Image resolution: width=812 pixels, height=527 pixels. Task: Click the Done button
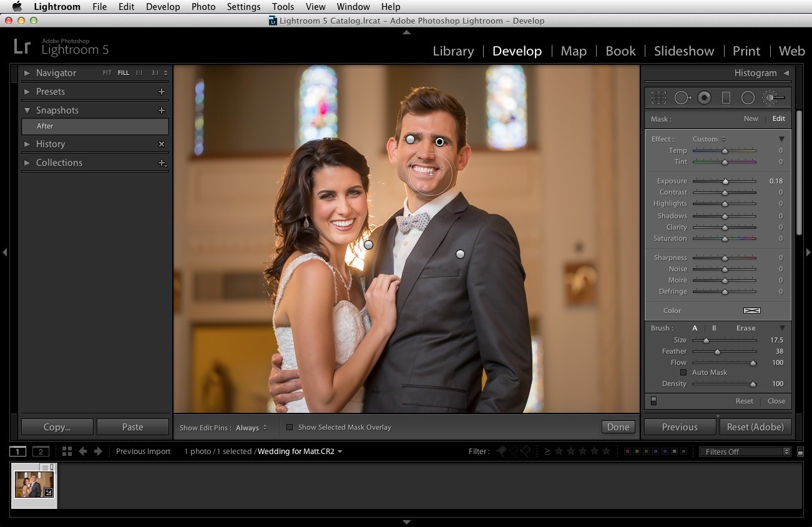[618, 427]
